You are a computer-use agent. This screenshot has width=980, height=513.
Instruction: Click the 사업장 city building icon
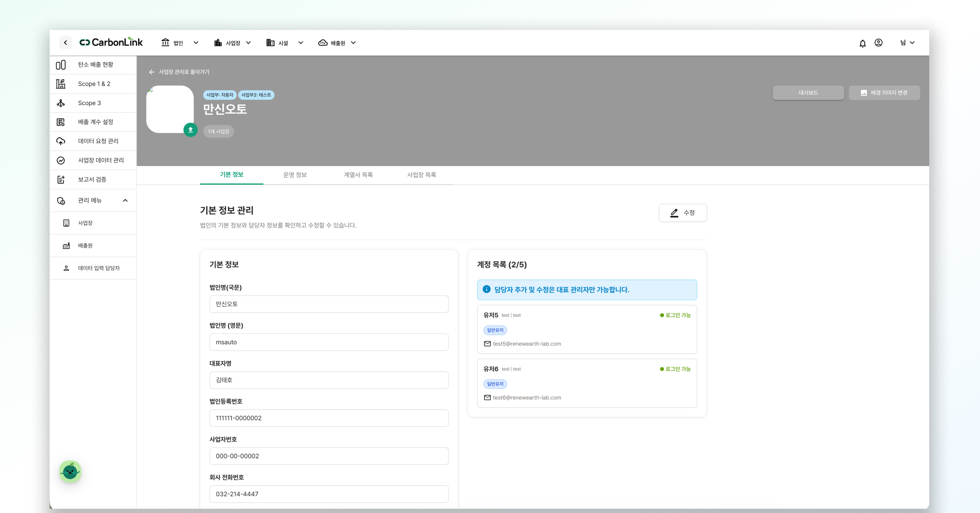click(x=218, y=42)
